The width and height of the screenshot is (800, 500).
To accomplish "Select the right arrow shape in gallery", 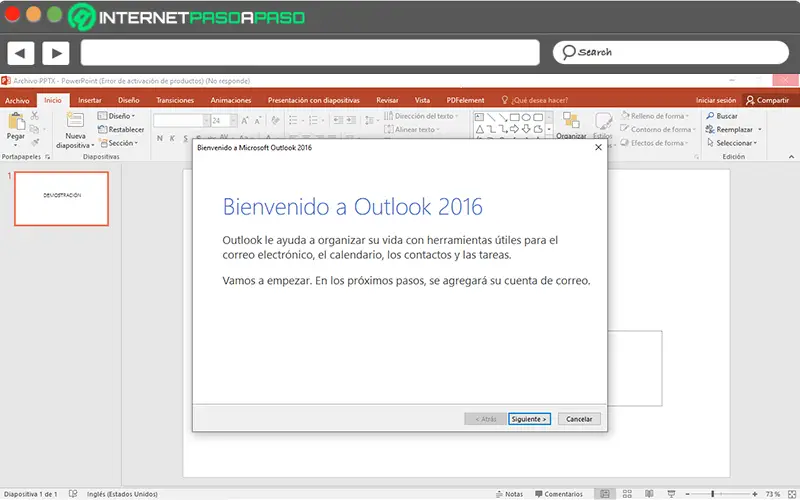I will click(515, 130).
